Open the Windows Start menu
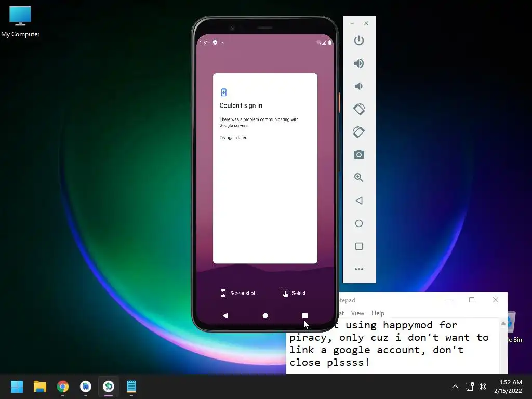Viewport: 532px width, 399px height. tap(17, 387)
